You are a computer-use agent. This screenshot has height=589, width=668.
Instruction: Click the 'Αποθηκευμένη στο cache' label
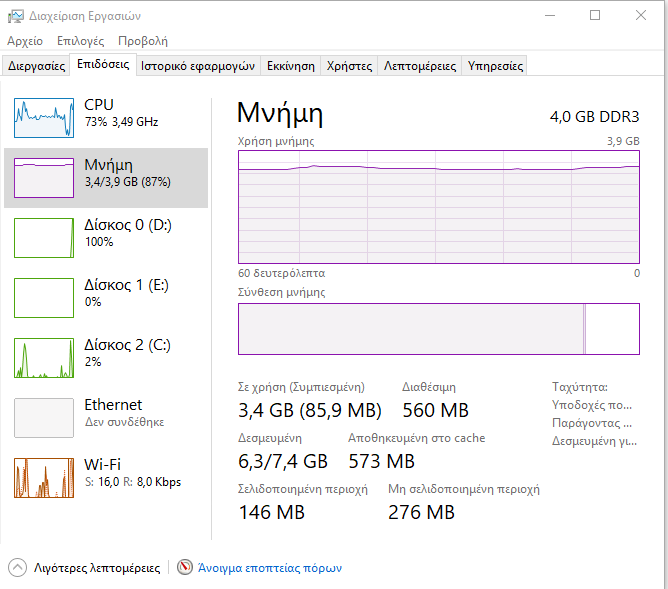click(417, 438)
